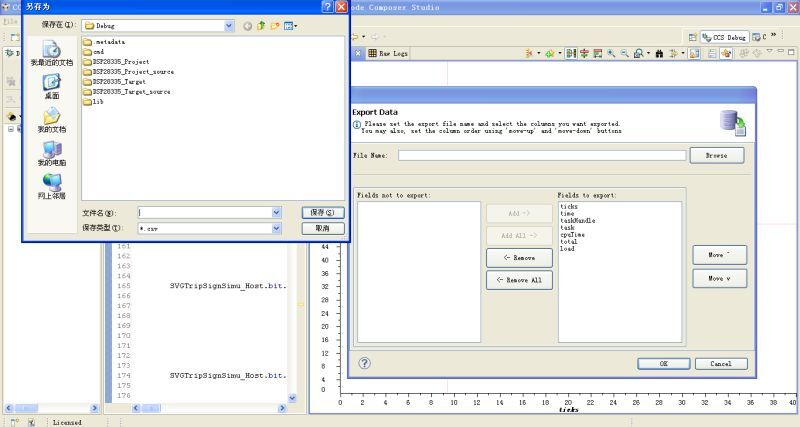Open the view menu icon dropdown
This screenshot has height=427, width=800.
[290, 25]
